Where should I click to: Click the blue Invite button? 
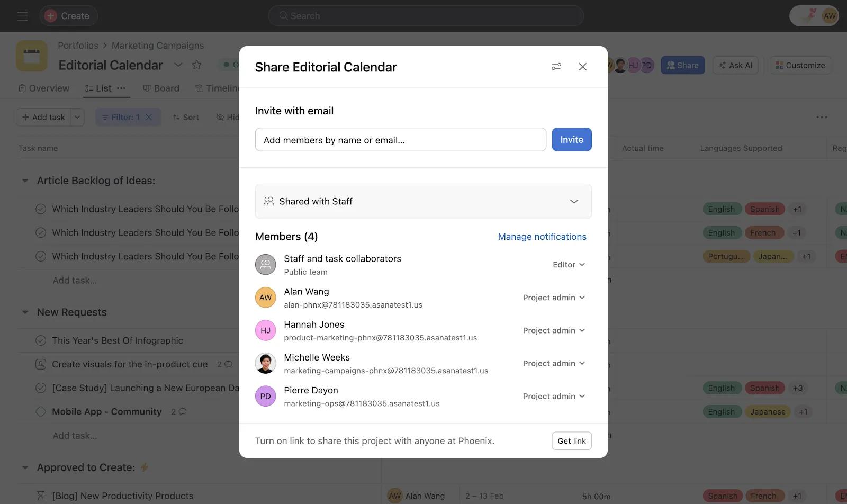[571, 140]
